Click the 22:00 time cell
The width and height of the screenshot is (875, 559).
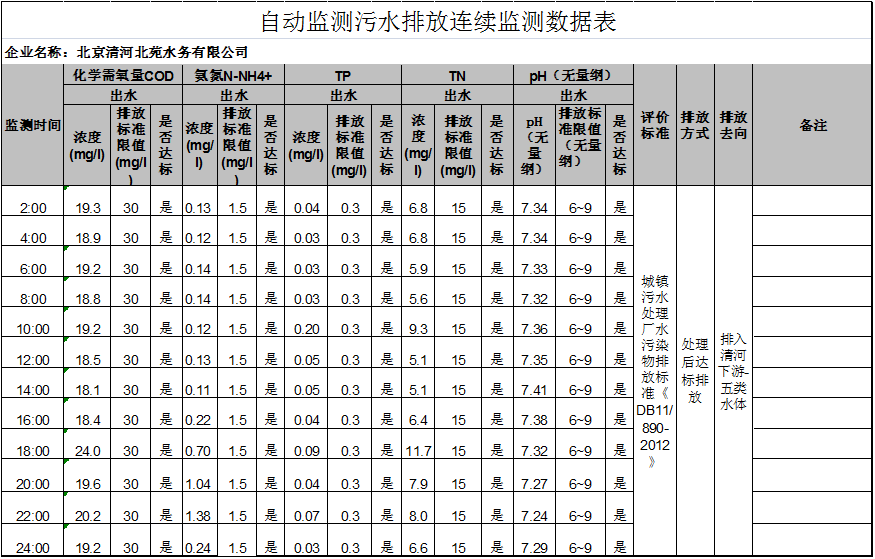pos(33,508)
